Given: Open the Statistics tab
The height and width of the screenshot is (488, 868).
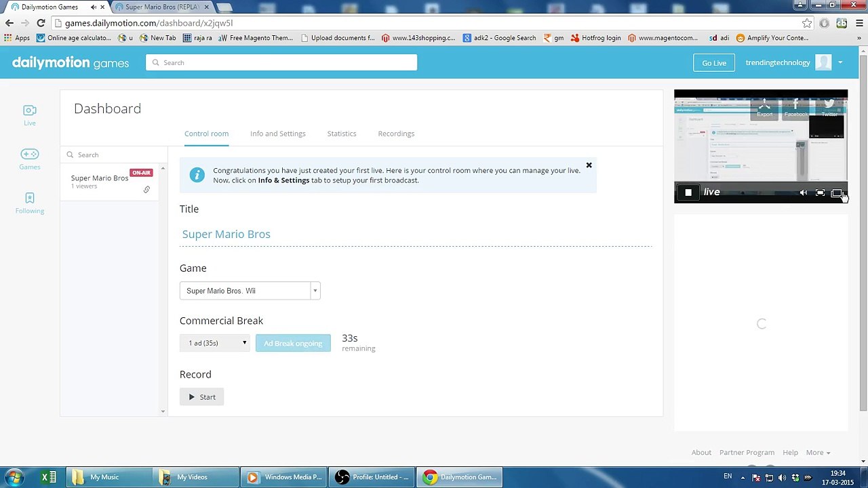Looking at the screenshot, I should tap(342, 134).
